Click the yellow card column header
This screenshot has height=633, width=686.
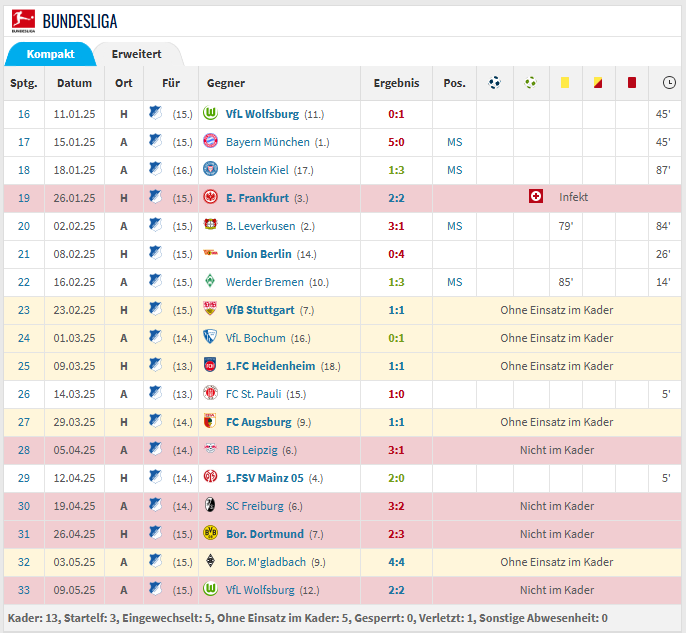565,83
